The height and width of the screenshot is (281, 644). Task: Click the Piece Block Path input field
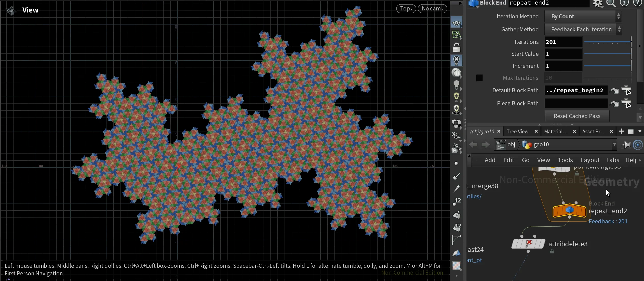pos(576,103)
